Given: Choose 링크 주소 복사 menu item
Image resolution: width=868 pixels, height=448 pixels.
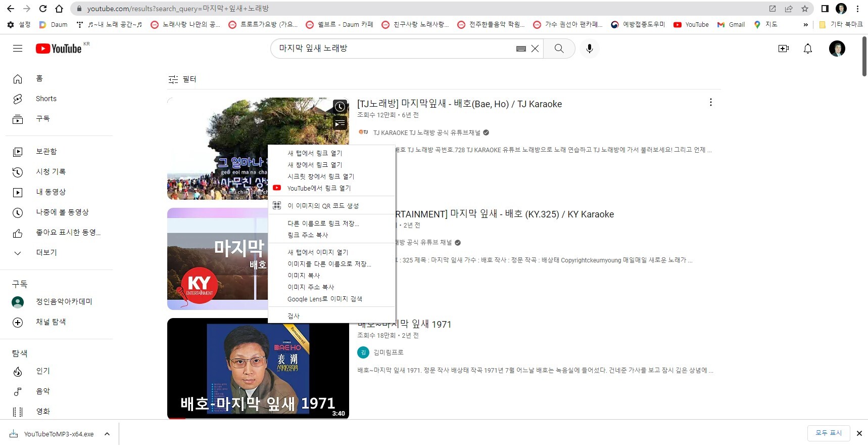Looking at the screenshot, I should point(331,235).
